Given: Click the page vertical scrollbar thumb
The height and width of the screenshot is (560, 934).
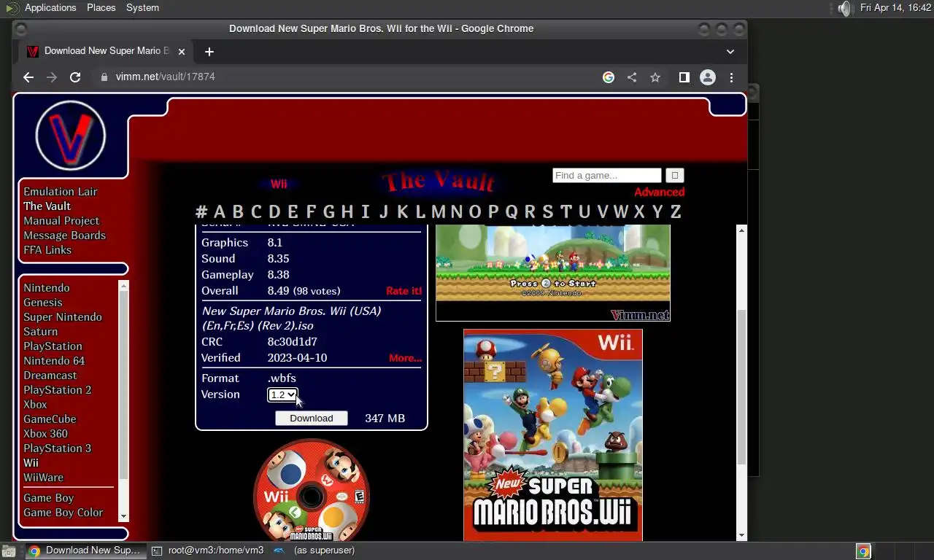Looking at the screenshot, I should 742,386.
